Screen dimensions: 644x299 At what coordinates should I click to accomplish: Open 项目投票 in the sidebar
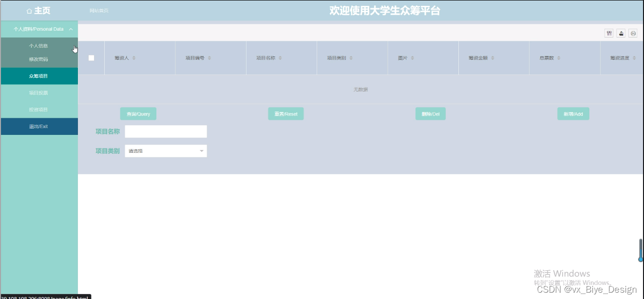click(39, 93)
